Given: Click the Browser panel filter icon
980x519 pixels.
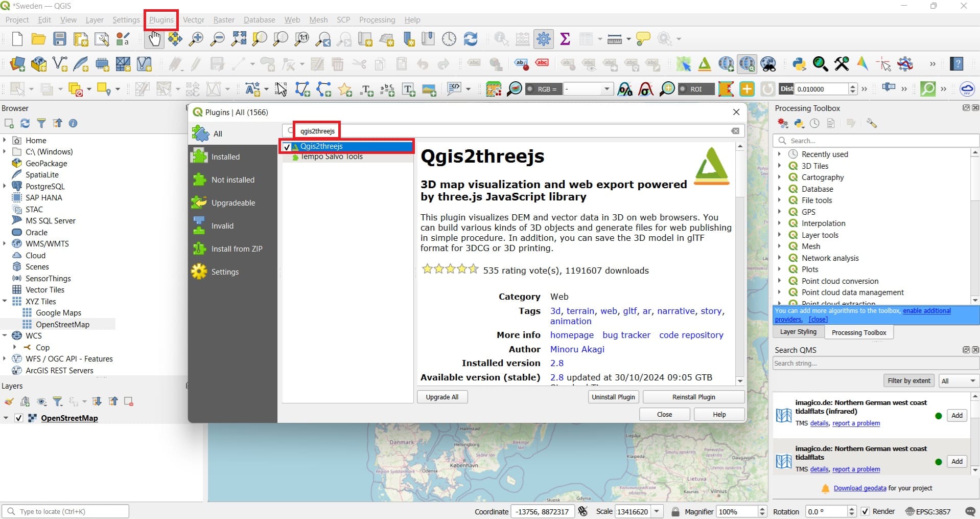Looking at the screenshot, I should tap(41, 123).
